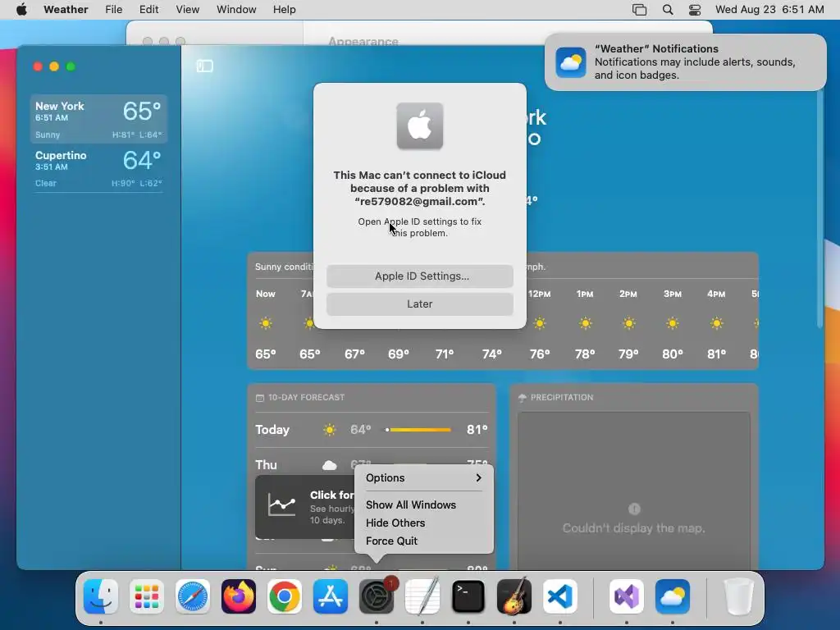Open purple Visual Studio Dock icon

[626, 596]
